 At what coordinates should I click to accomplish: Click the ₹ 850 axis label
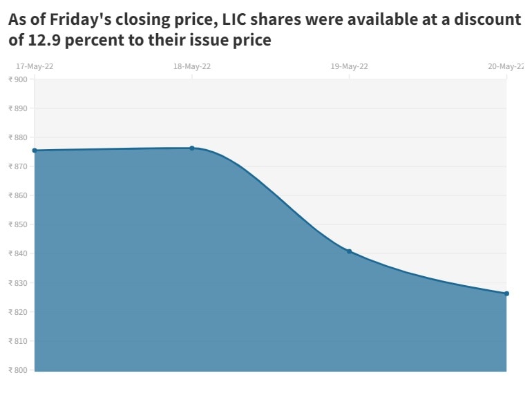pos(17,224)
